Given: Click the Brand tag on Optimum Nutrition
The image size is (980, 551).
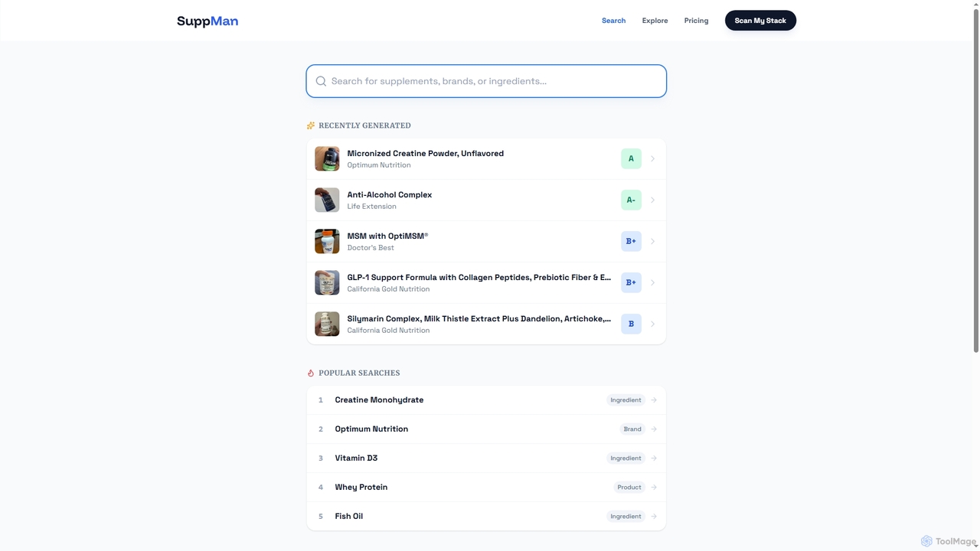Looking at the screenshot, I should (x=632, y=429).
